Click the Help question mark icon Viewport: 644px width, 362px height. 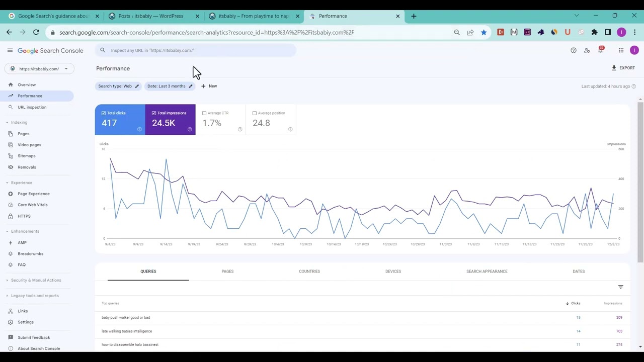pyautogui.click(x=573, y=50)
